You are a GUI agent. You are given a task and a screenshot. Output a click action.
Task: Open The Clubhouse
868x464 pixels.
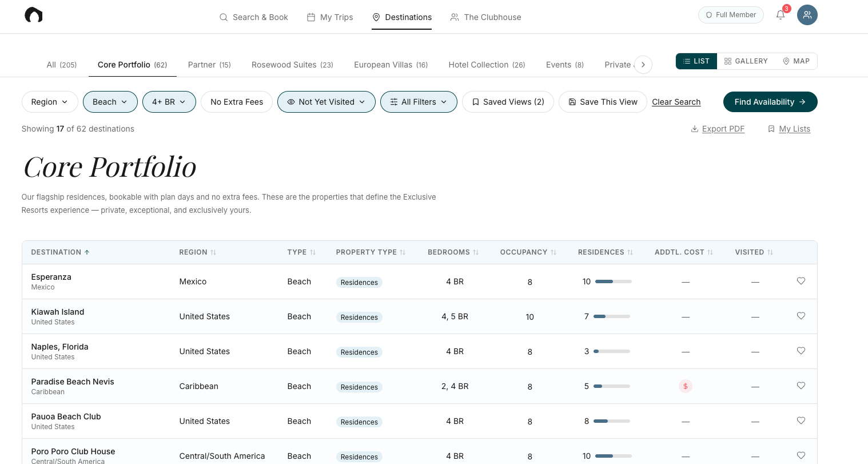tap(485, 17)
